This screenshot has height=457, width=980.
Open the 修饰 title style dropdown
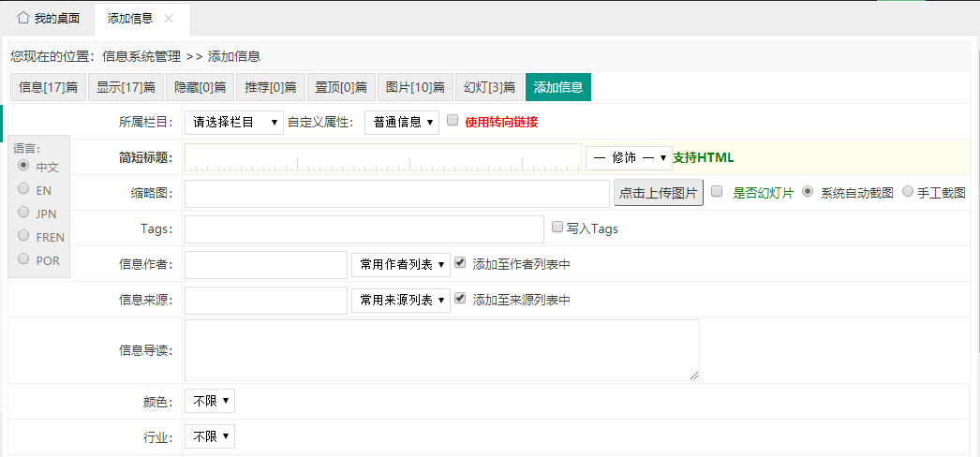pyautogui.click(x=629, y=158)
